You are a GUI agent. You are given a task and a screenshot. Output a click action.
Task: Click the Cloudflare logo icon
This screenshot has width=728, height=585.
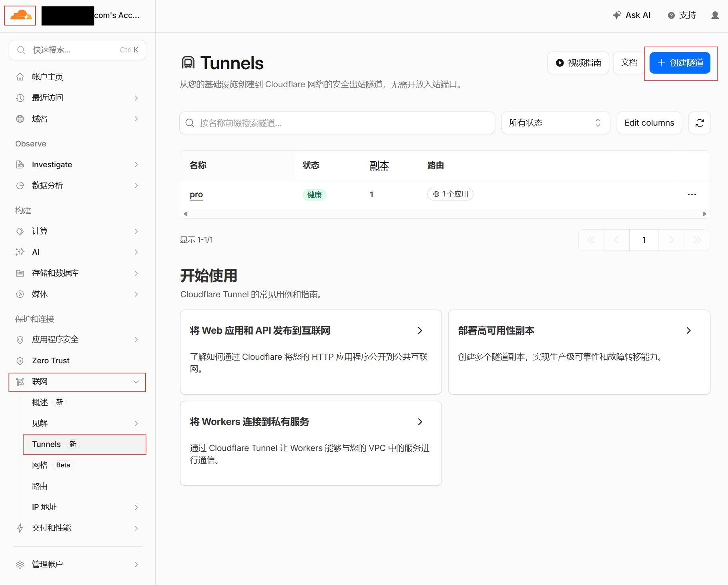[20, 16]
